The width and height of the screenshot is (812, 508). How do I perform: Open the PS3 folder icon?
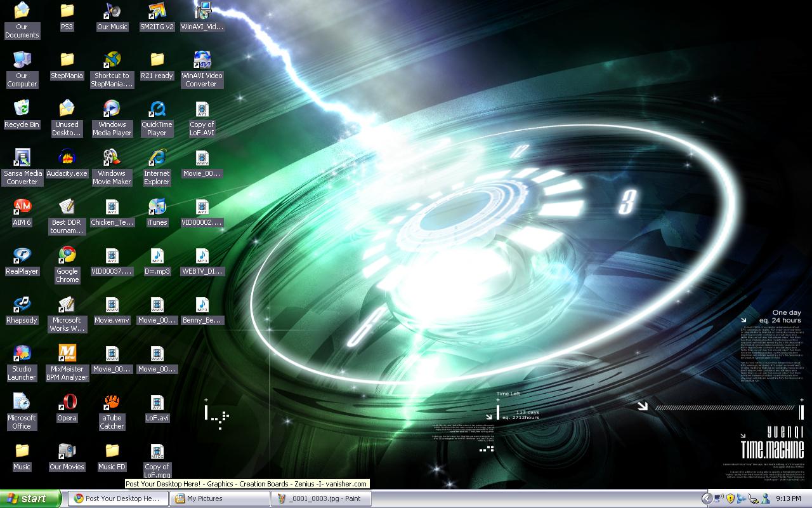tap(67, 17)
